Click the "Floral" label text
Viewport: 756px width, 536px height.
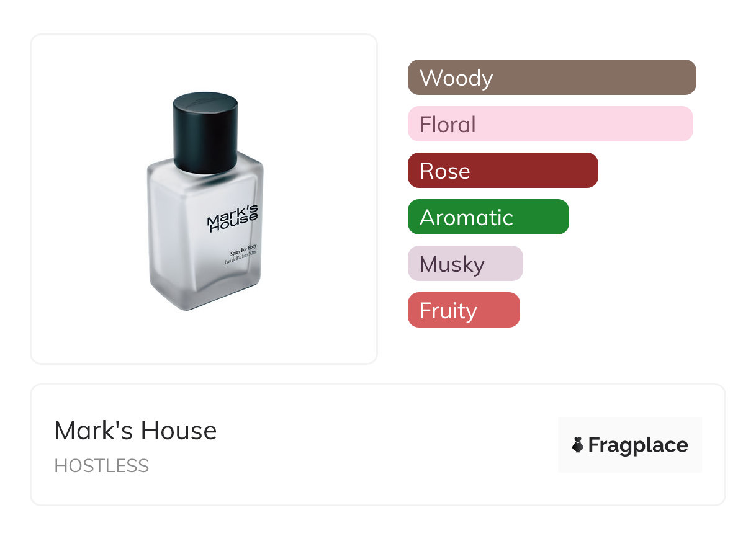click(x=448, y=125)
